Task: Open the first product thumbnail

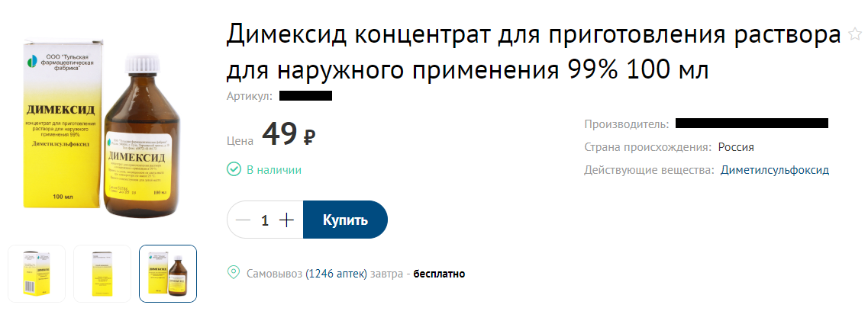Action: tap(37, 273)
